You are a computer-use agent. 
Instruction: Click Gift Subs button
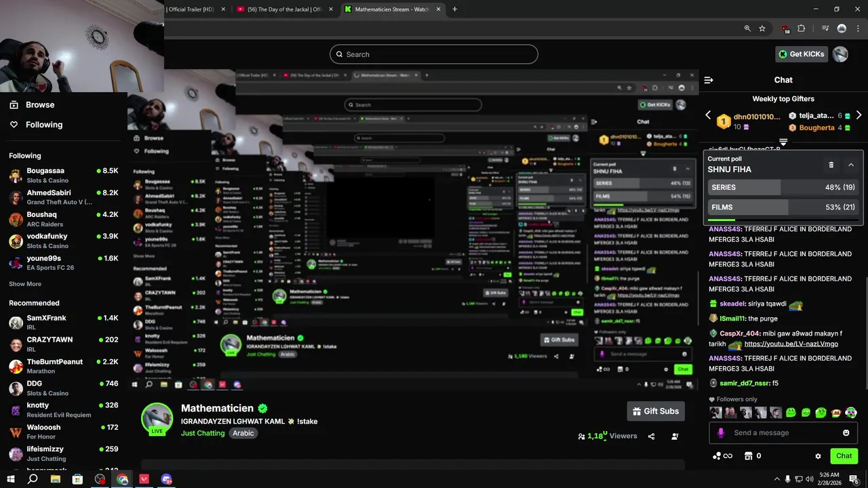(655, 411)
